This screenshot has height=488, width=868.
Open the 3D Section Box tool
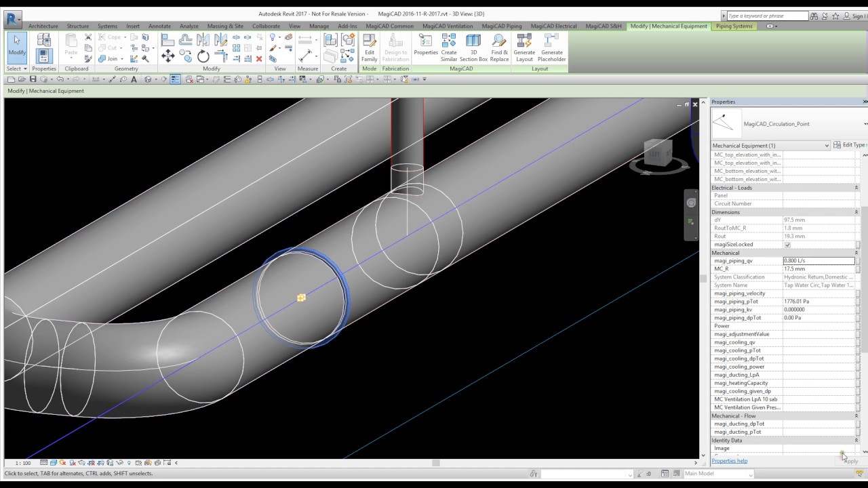point(473,47)
